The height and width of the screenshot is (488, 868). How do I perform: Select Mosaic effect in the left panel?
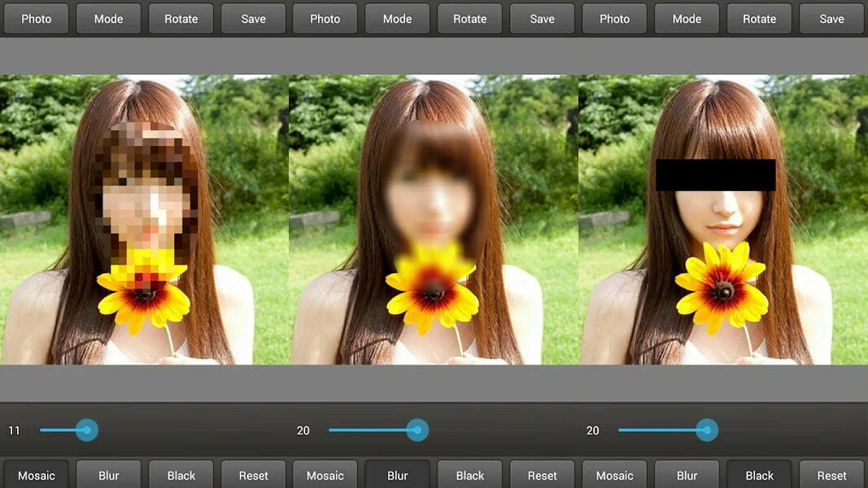coord(36,475)
